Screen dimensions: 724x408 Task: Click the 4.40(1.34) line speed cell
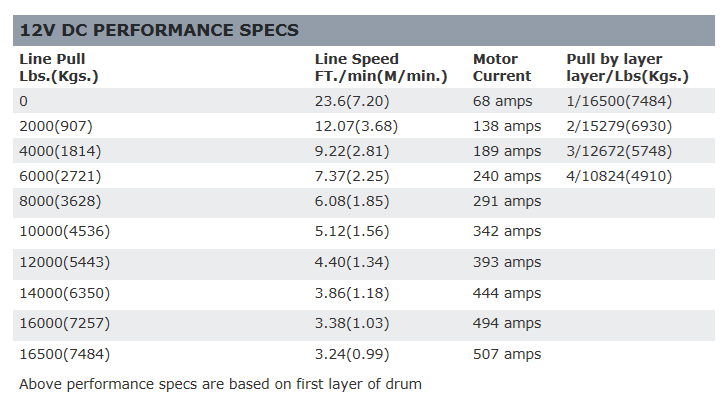click(x=352, y=262)
